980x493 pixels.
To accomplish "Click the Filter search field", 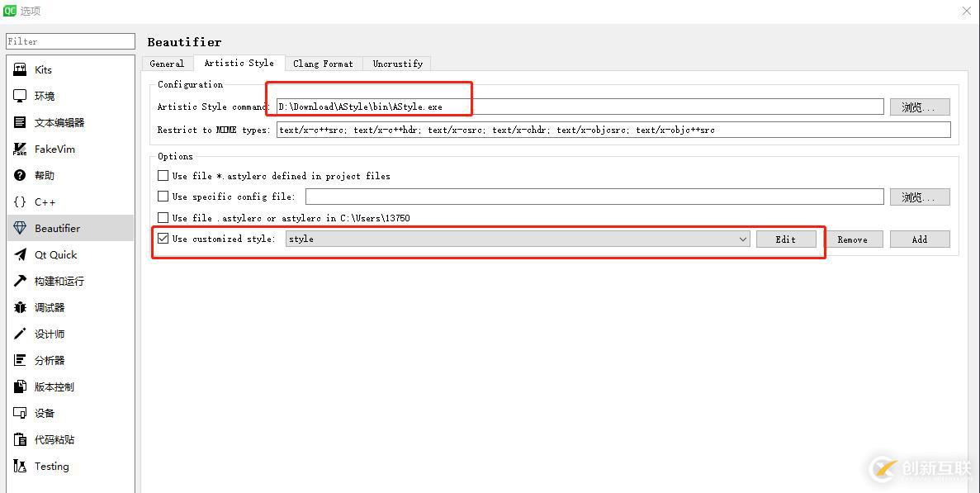I will coord(70,41).
